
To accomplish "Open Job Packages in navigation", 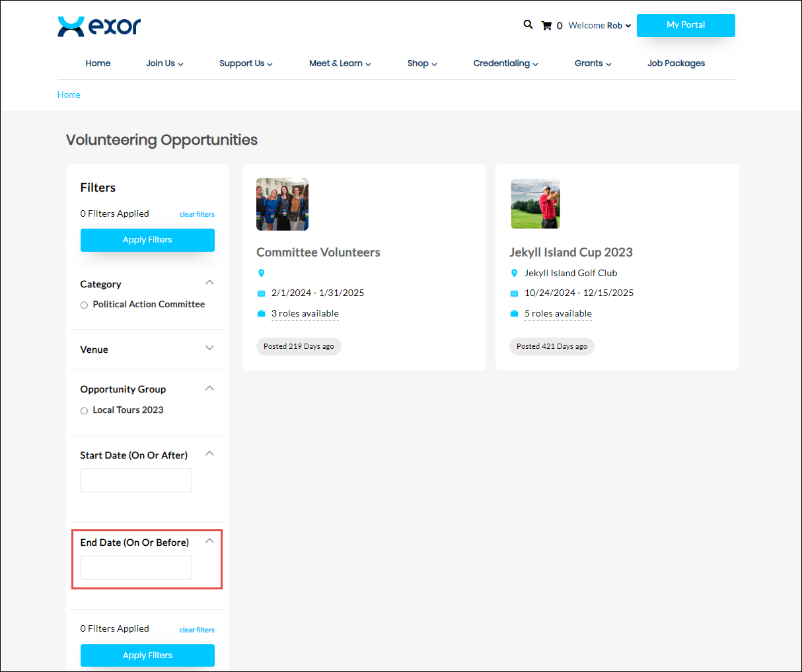I will [676, 63].
